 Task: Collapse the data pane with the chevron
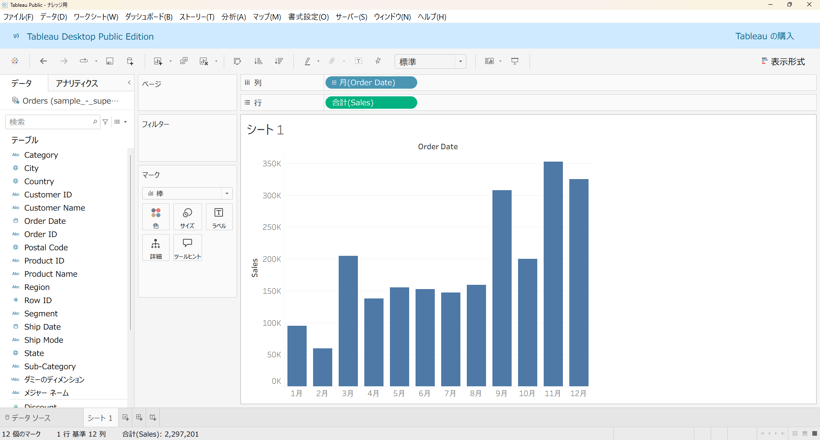tap(129, 83)
